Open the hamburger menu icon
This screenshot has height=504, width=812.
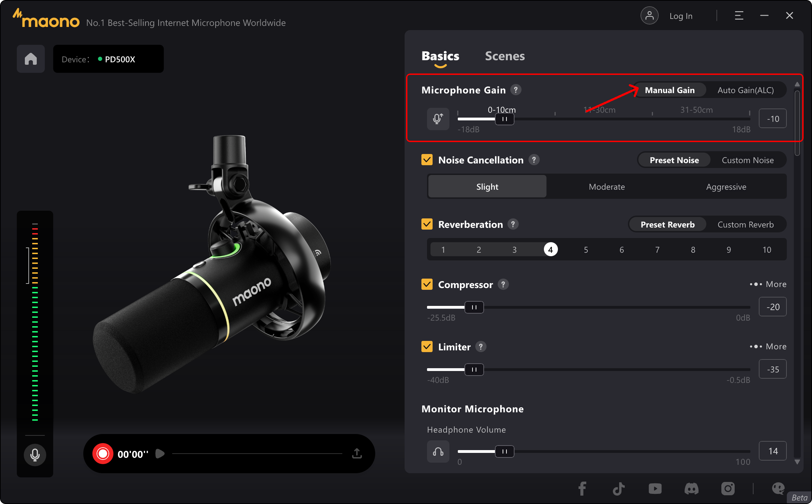click(739, 16)
